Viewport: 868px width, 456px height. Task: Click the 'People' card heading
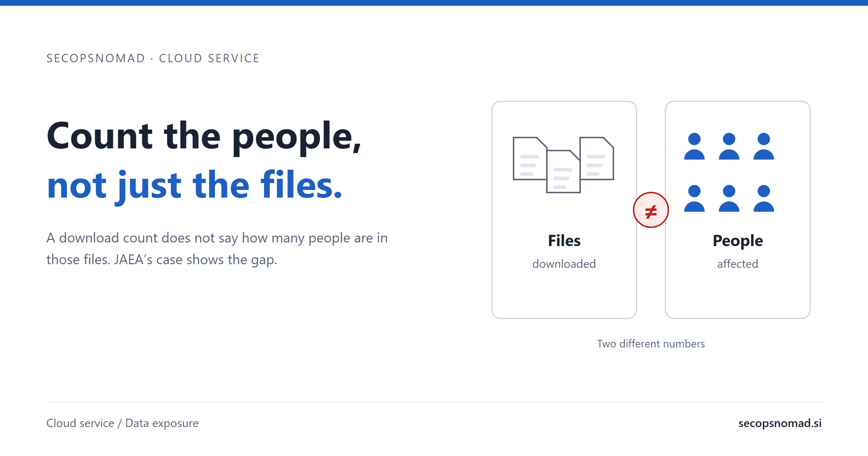tap(738, 241)
